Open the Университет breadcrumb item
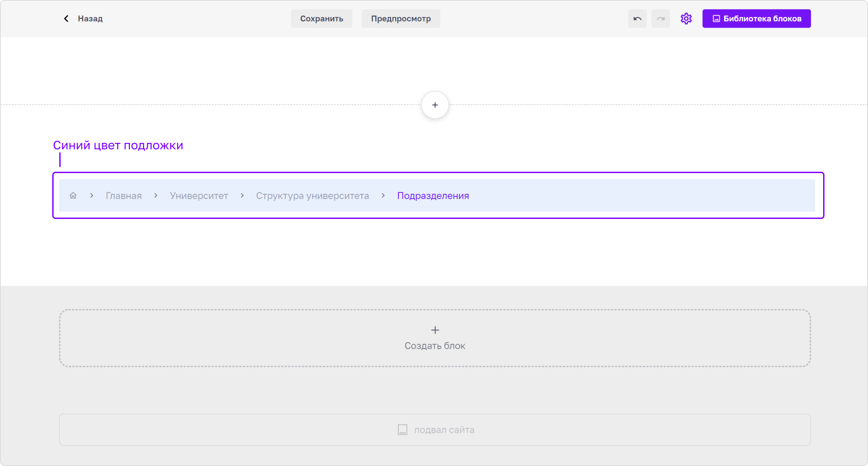Screen dimensions: 868x466 [x=199, y=196]
